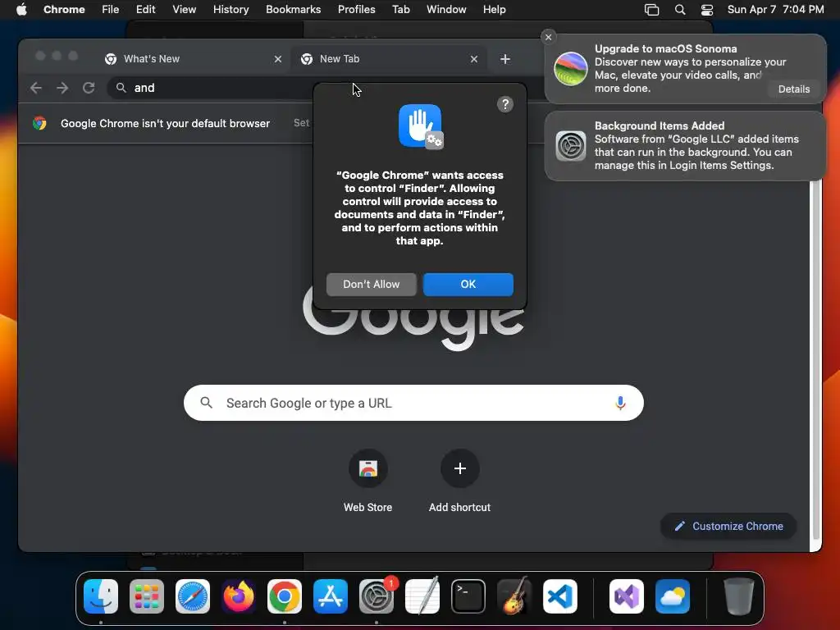Dismiss the notification with the close X

point(548,37)
